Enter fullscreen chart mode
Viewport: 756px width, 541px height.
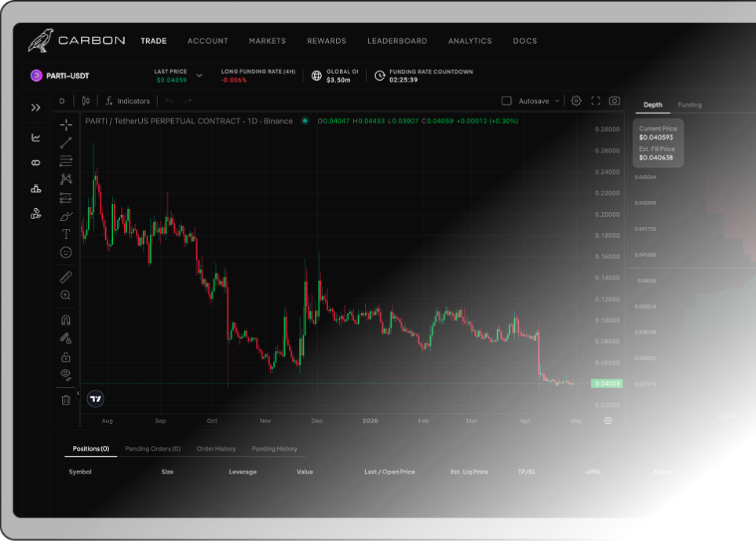point(595,101)
